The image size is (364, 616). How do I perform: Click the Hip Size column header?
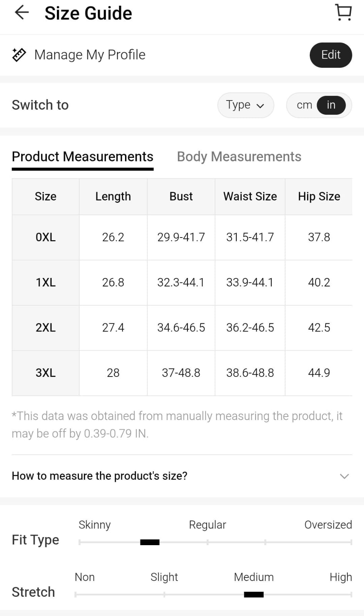click(319, 196)
